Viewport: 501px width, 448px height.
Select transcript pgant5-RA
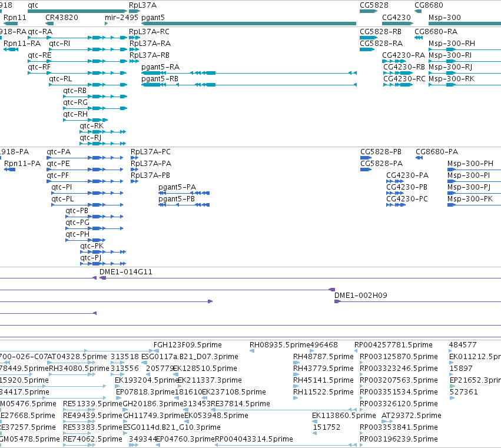point(249,73)
